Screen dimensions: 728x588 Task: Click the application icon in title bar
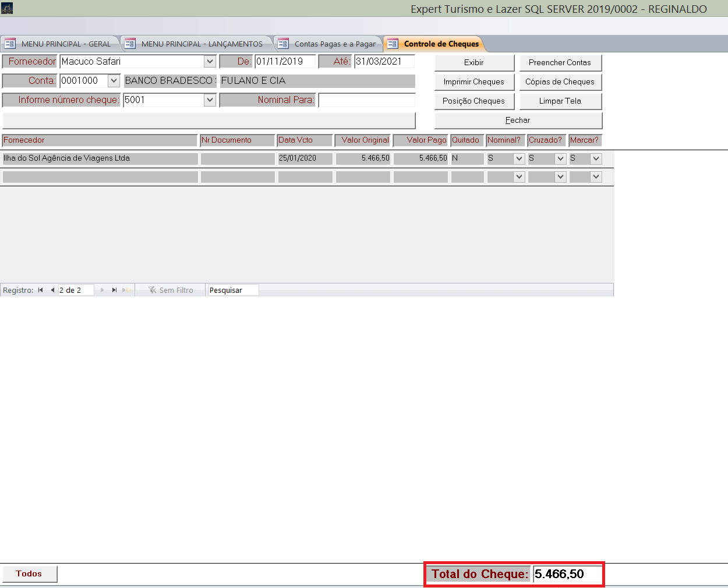[x=7, y=8]
